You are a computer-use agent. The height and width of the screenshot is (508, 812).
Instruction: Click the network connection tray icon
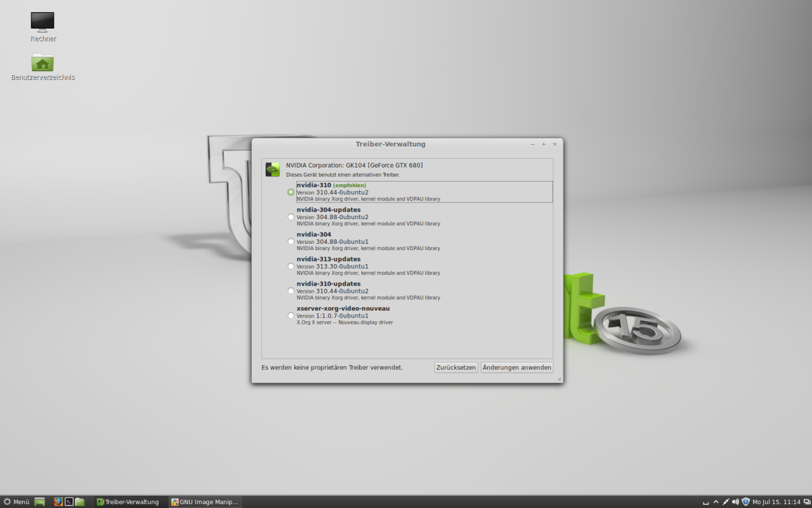click(726, 502)
